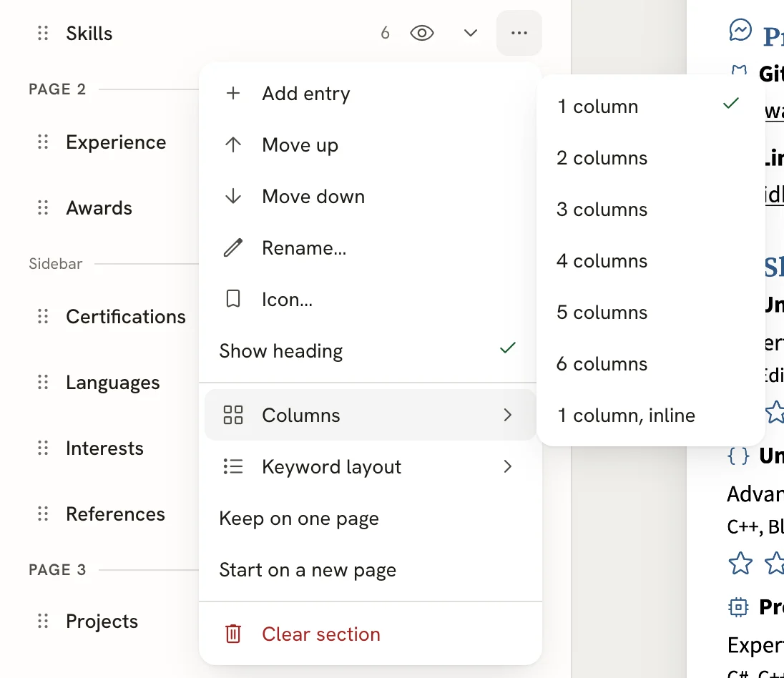Open the Certifications section

(x=126, y=317)
